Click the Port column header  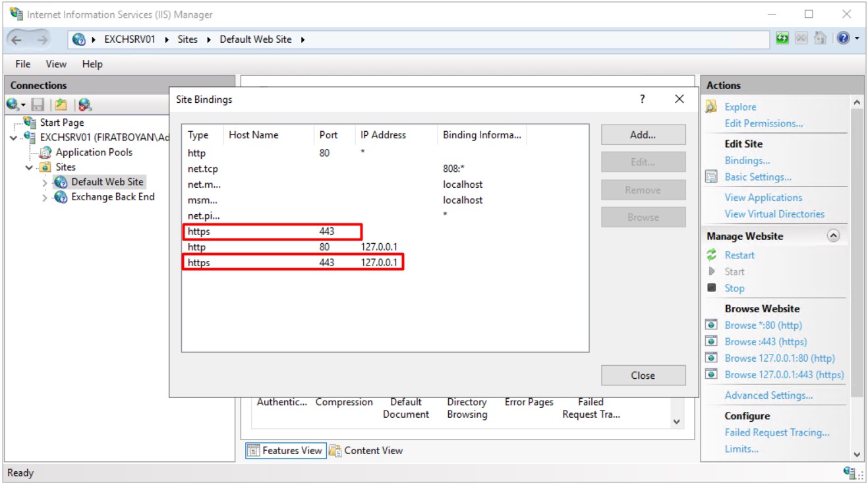pyautogui.click(x=334, y=135)
